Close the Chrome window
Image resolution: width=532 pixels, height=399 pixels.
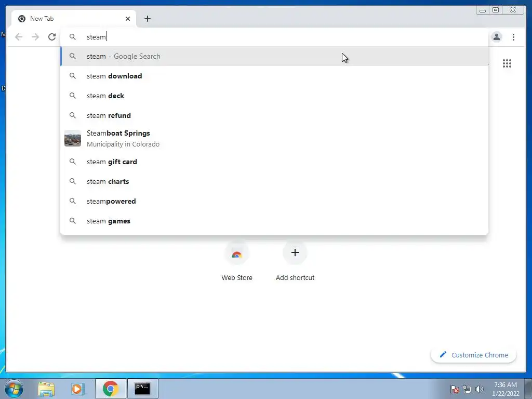(513, 10)
